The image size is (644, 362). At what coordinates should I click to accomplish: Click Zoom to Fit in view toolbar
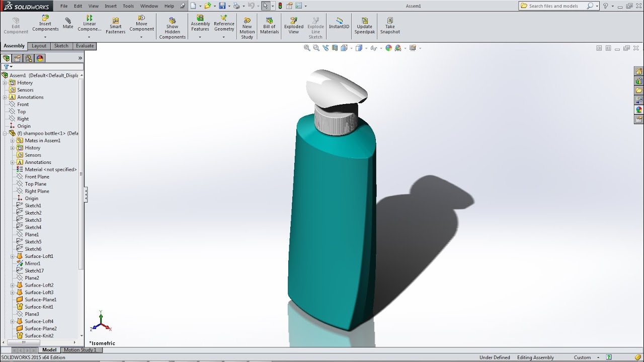[307, 48]
